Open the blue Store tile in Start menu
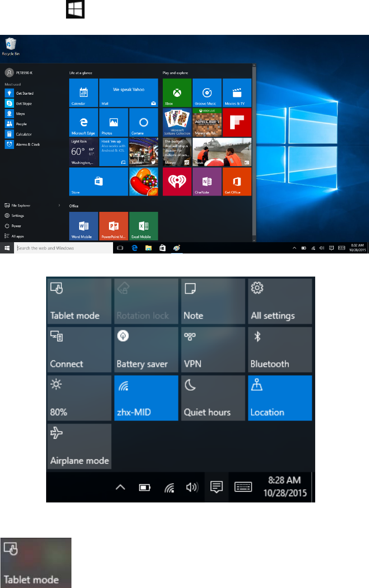Viewport: 369px width, 588px height. (99, 182)
